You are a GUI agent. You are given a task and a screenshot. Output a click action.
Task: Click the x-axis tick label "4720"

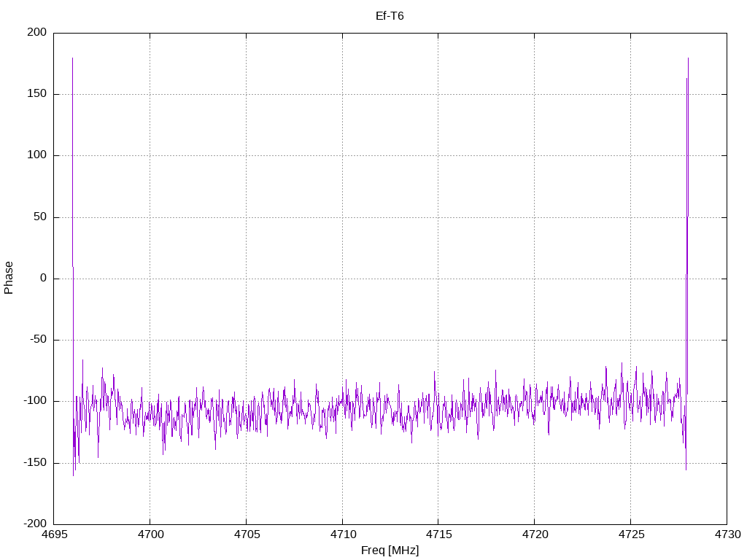535,534
